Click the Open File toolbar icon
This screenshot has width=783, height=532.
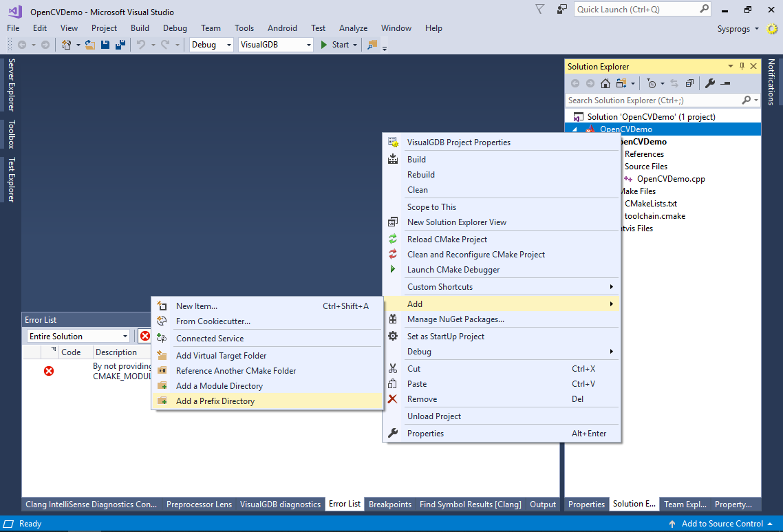coord(90,45)
